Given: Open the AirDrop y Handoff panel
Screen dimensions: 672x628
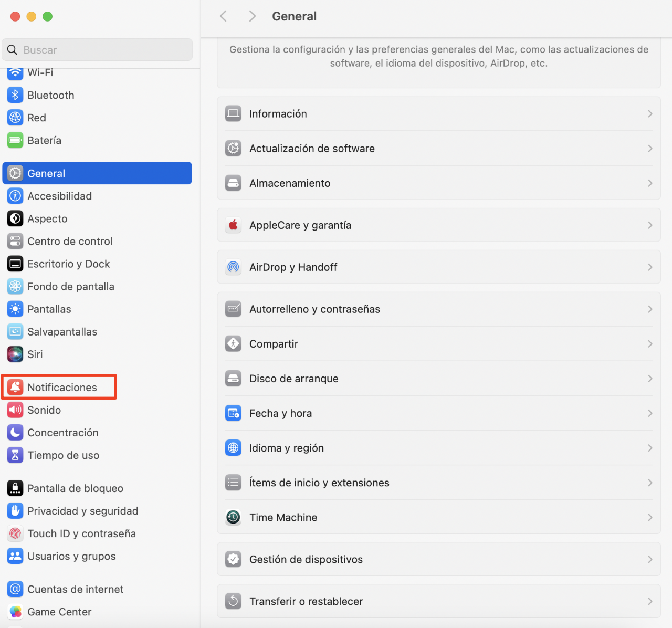Looking at the screenshot, I should point(439,267).
